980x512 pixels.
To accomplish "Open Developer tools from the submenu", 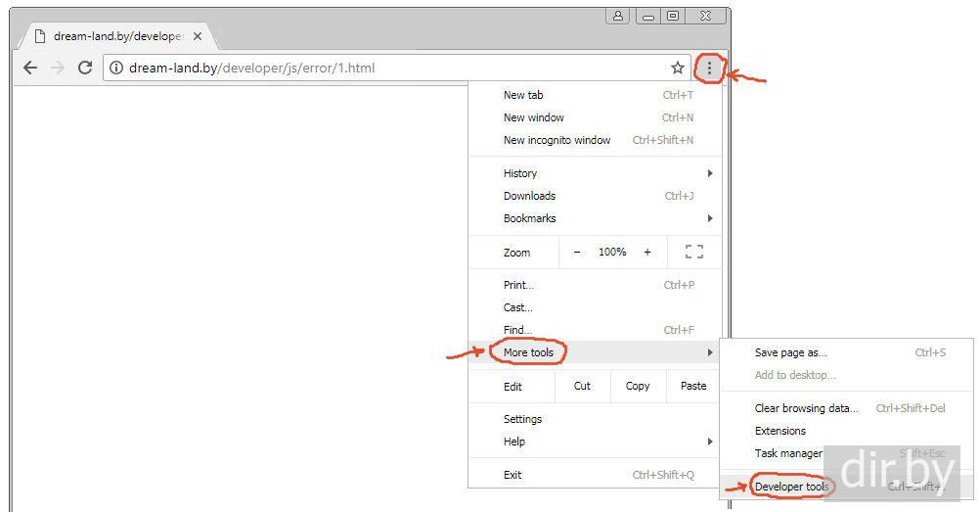I will (847, 487).
